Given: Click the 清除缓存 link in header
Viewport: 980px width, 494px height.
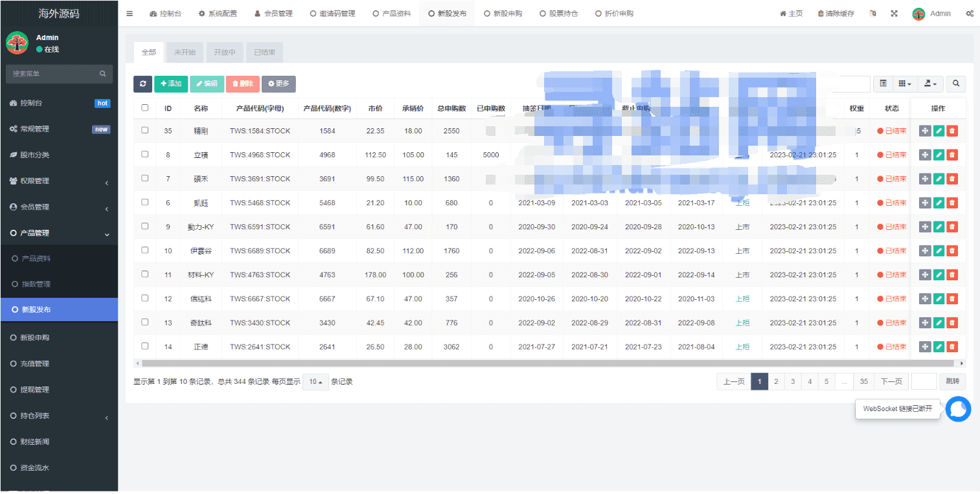Looking at the screenshot, I should pos(836,14).
